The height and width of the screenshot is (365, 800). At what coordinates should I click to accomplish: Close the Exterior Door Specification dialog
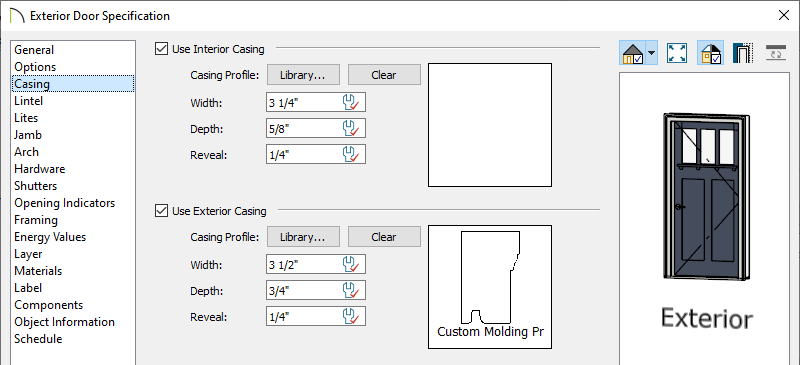coord(784,15)
